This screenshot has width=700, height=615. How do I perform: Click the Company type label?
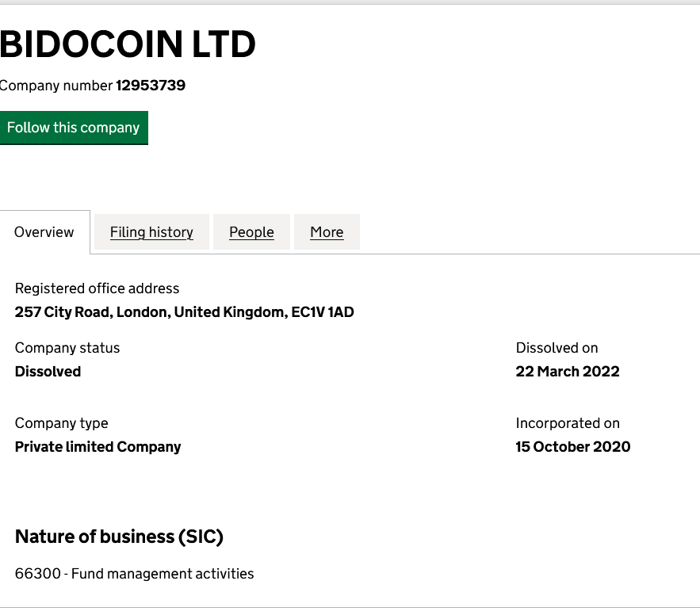[x=61, y=423]
